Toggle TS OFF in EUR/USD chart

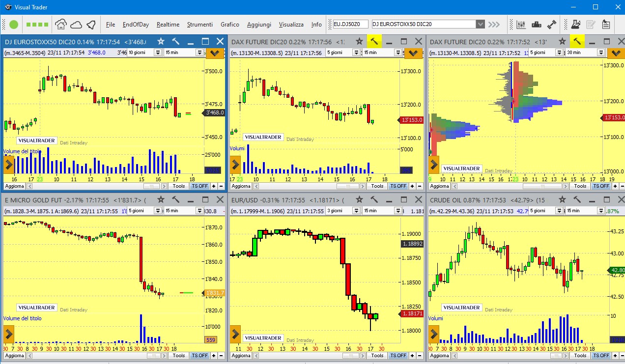398,356
